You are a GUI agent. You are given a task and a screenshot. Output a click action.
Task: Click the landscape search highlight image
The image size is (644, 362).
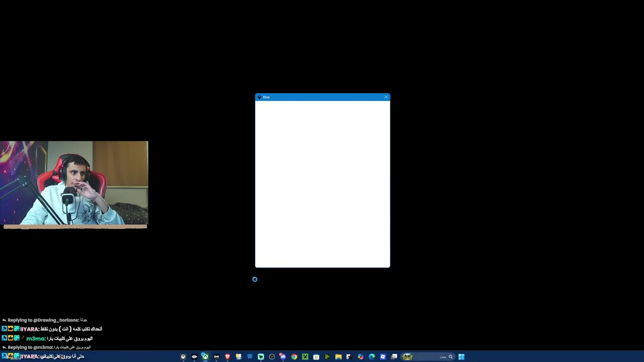pos(408,357)
